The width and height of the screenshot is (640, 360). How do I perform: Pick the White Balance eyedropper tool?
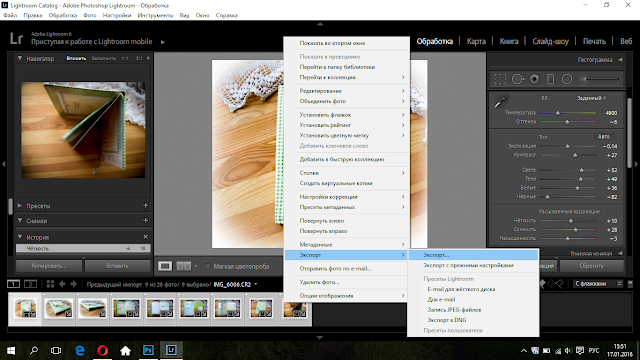pos(501,101)
